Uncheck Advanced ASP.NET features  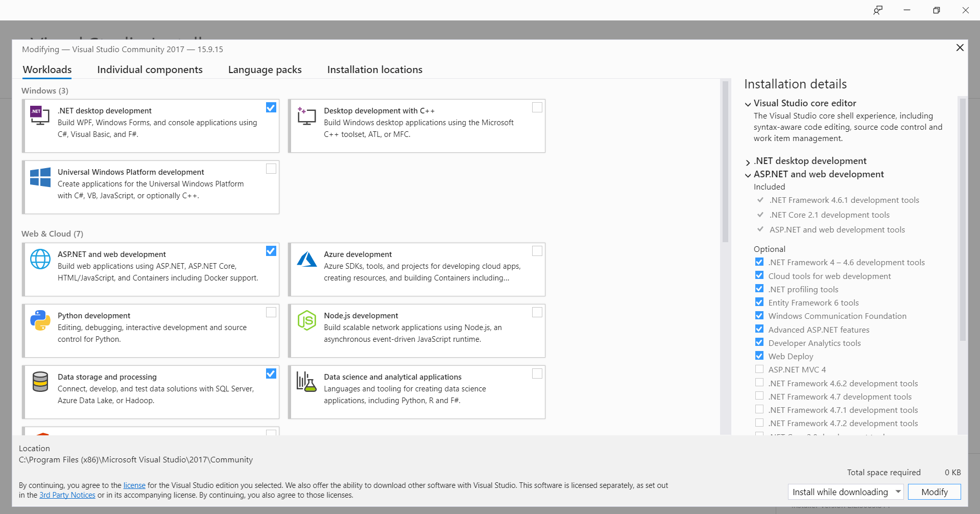[759, 329]
